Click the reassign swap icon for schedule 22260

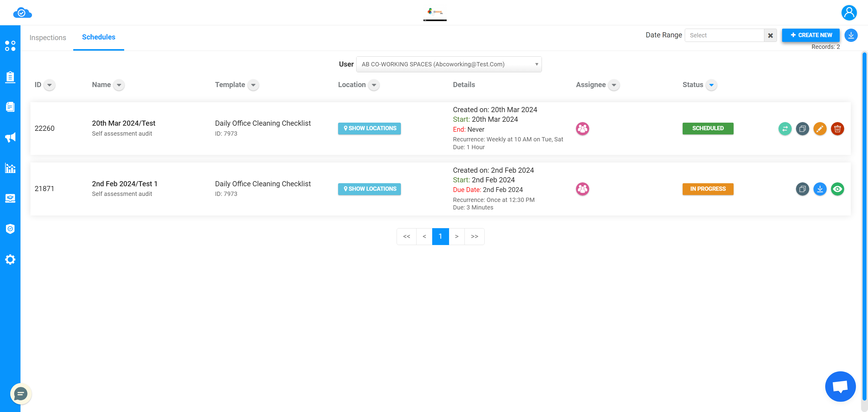pyautogui.click(x=785, y=128)
